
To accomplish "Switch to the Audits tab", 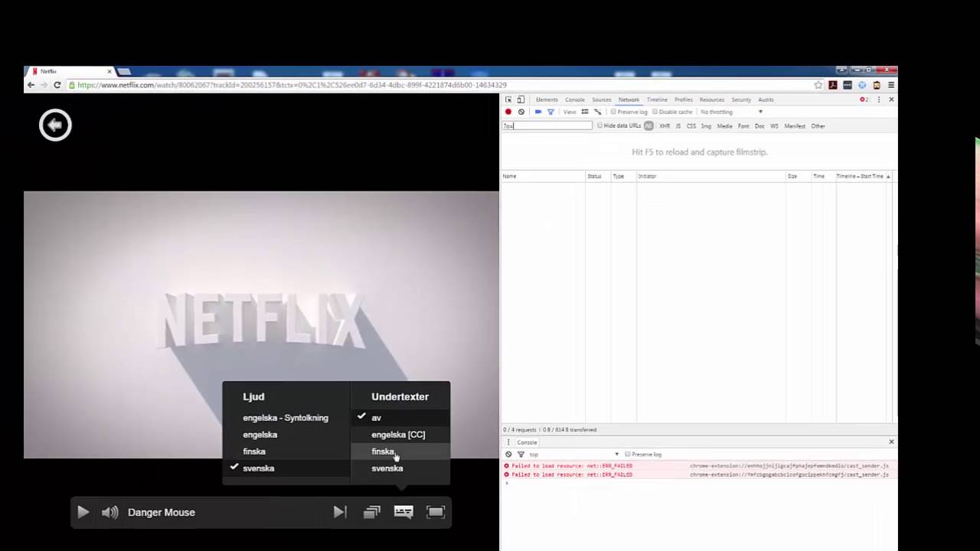I will click(x=766, y=99).
